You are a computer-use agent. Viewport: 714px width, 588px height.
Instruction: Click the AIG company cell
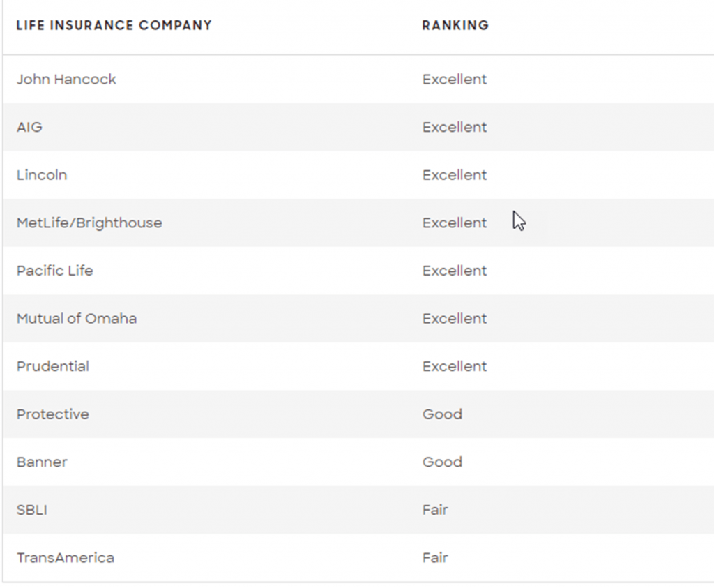click(29, 127)
